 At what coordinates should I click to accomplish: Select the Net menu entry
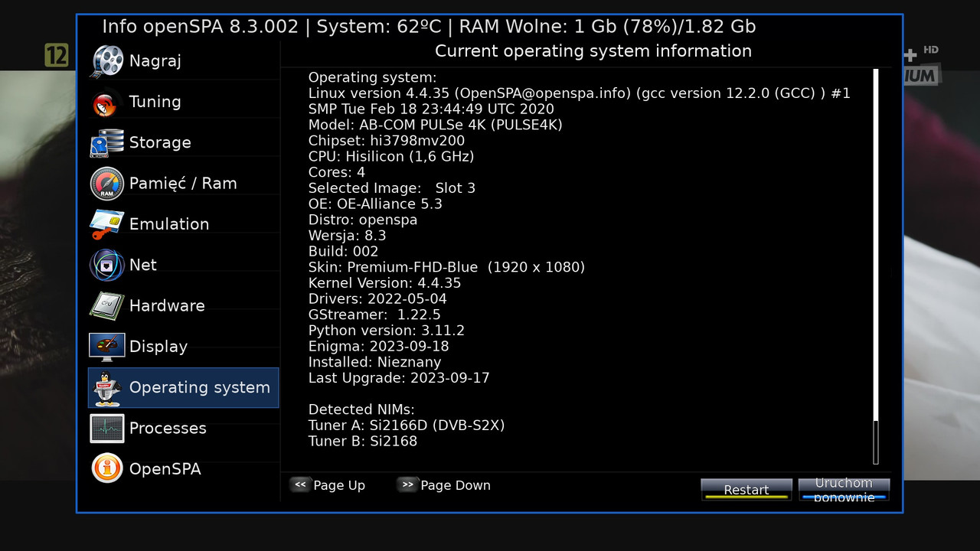(x=184, y=265)
